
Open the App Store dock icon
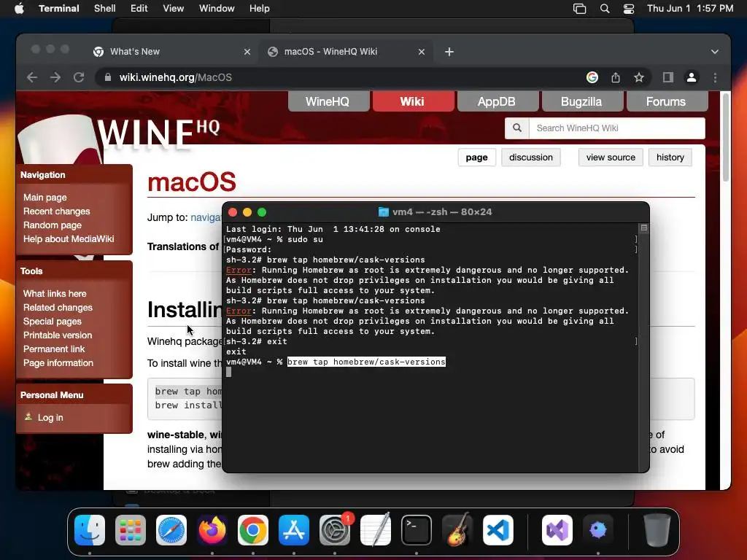[294, 530]
